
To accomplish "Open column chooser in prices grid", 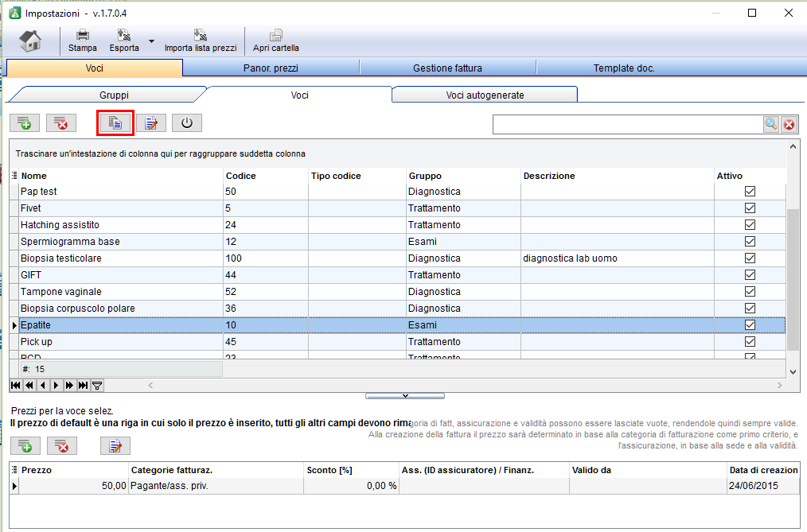I will (x=14, y=470).
